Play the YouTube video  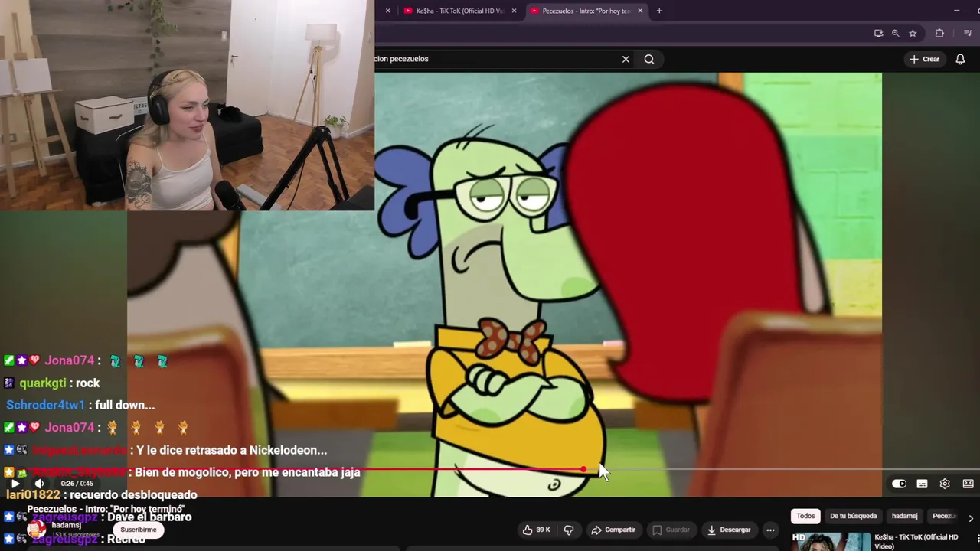pyautogui.click(x=15, y=484)
